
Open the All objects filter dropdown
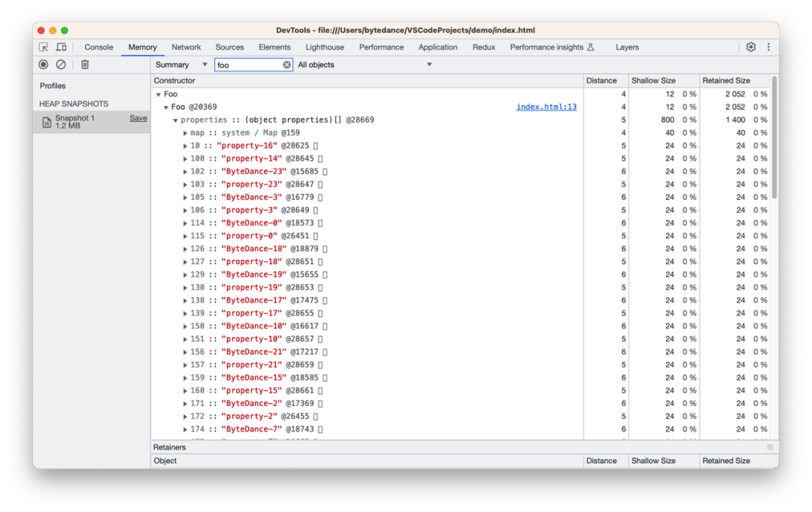point(365,65)
